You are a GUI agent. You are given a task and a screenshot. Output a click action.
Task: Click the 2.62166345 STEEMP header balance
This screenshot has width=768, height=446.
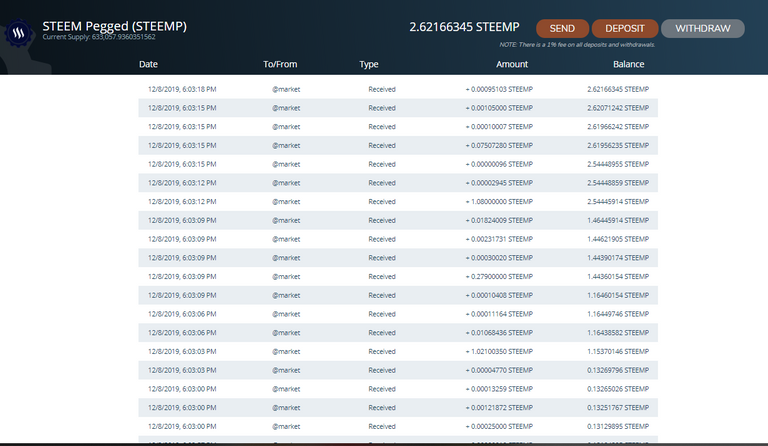pos(464,27)
